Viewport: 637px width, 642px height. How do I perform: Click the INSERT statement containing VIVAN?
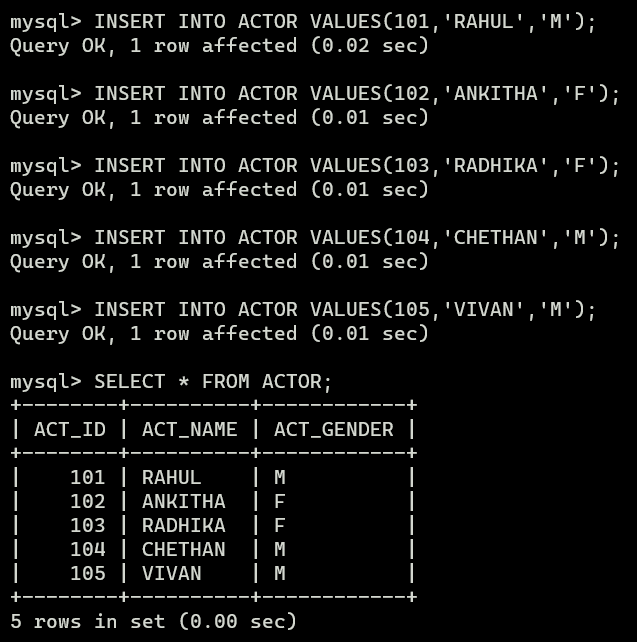pyautogui.click(x=345, y=310)
